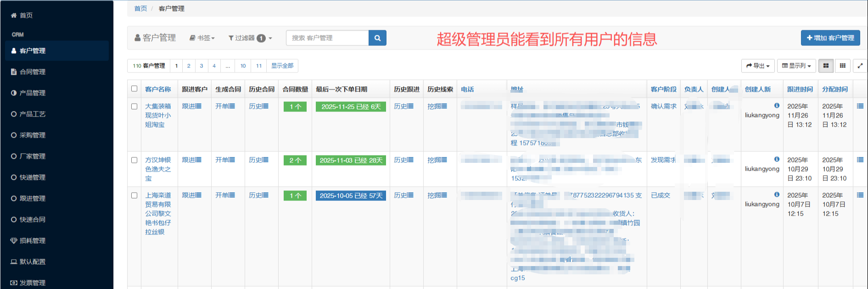This screenshot has height=289, width=868.
Task: Click the fullscreen expand icon
Action: tap(860, 66)
